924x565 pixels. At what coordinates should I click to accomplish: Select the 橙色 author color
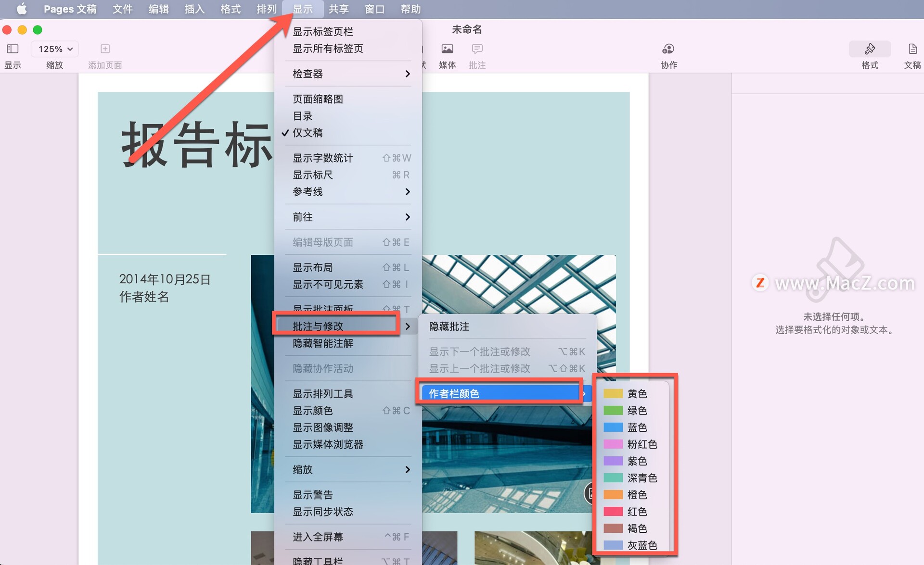tap(632, 495)
